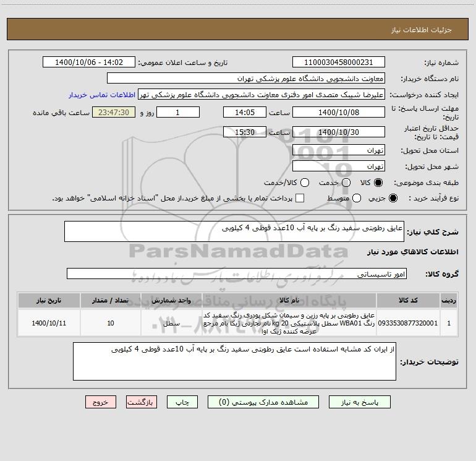476x461 pixels.
Task: Click the استان محل تحویل field تهران
Action: pyautogui.click(x=339, y=150)
